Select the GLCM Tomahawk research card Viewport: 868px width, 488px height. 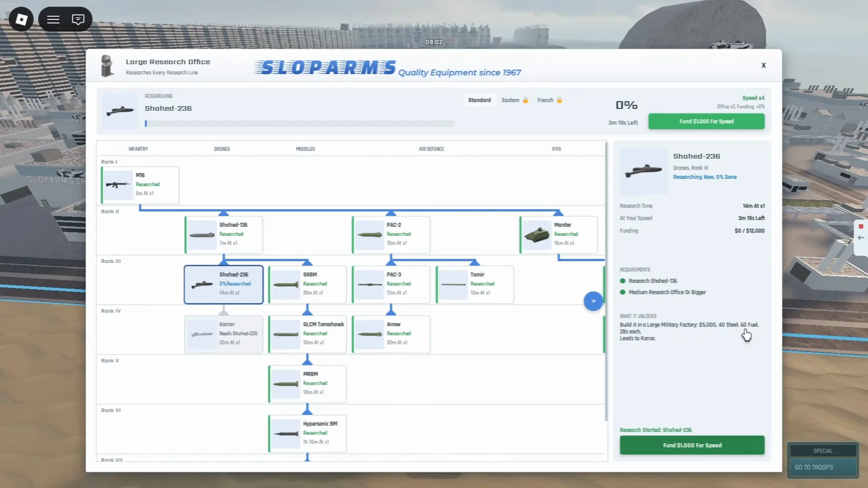click(x=307, y=335)
